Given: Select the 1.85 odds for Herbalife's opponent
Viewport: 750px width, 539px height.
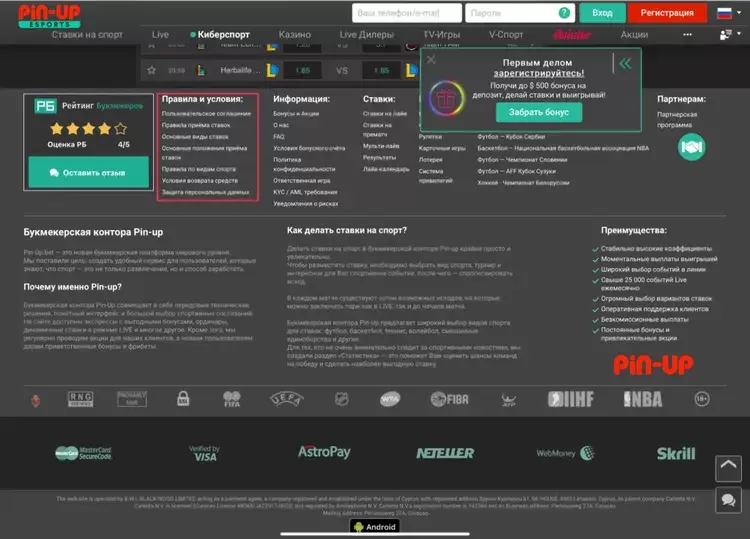Looking at the screenshot, I should [x=382, y=70].
